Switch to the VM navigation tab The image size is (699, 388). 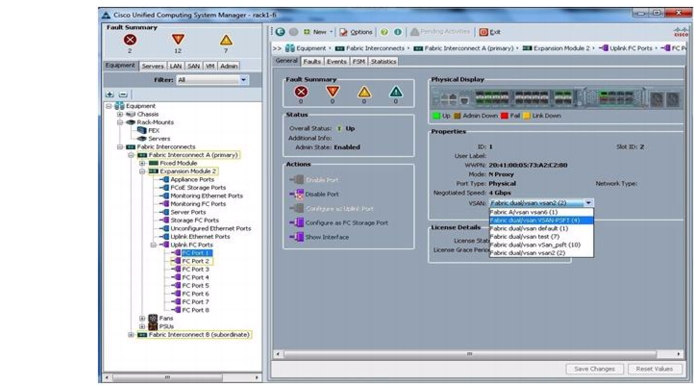coord(210,66)
